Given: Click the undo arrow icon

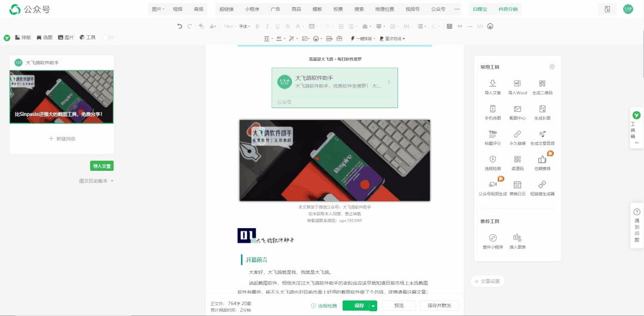Looking at the screenshot, I should click(x=180, y=26).
